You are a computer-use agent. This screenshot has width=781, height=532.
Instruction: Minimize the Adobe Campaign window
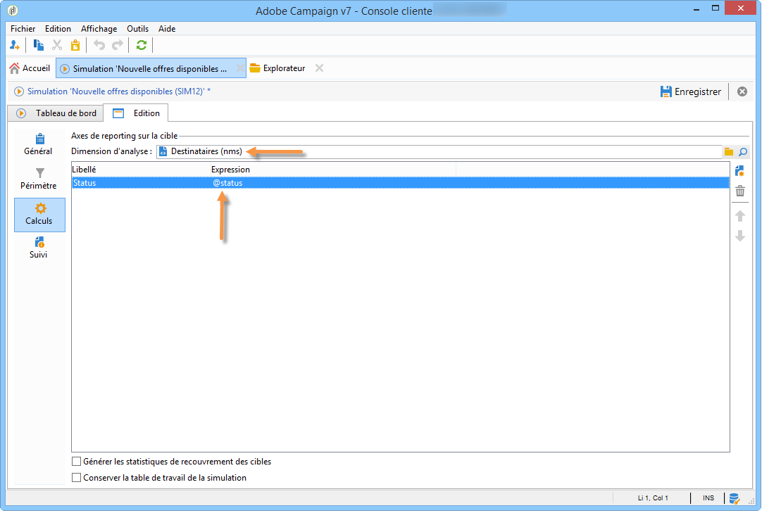696,9
